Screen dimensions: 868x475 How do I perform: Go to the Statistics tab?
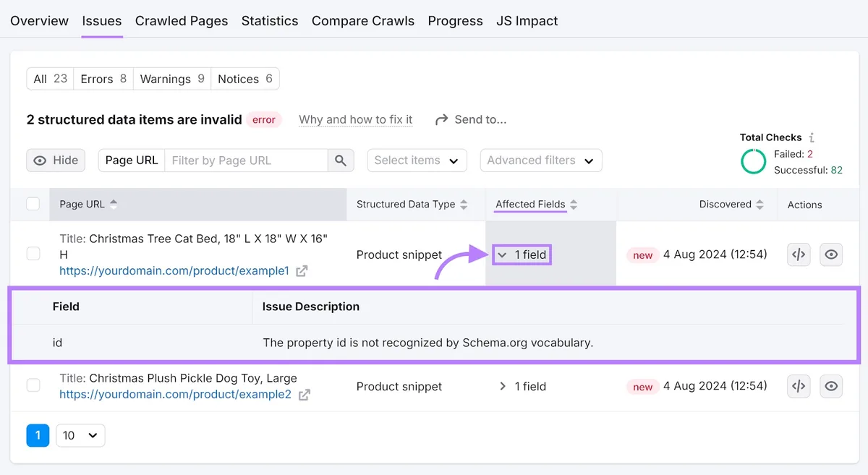click(270, 21)
